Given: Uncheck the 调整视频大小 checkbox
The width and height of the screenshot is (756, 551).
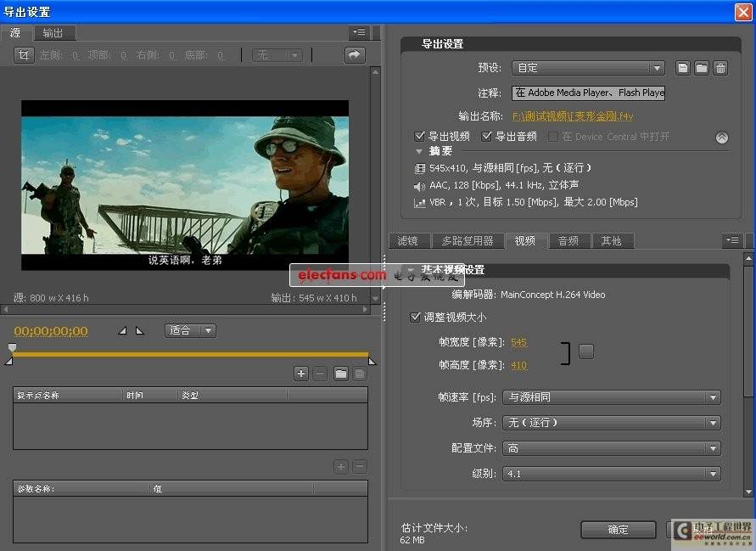Looking at the screenshot, I should coord(416,317).
